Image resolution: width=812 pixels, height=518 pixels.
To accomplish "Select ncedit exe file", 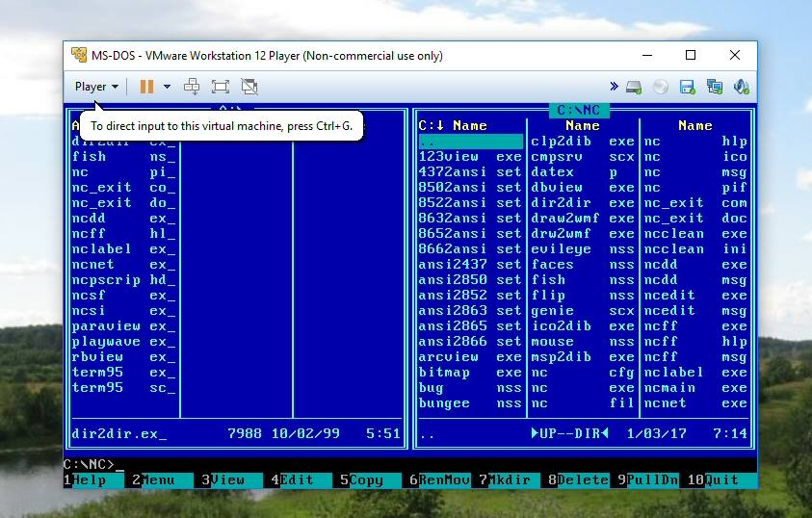I will [695, 295].
